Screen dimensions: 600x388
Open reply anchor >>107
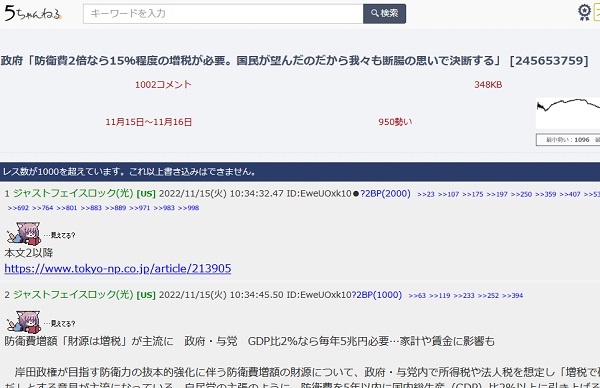[448, 194]
